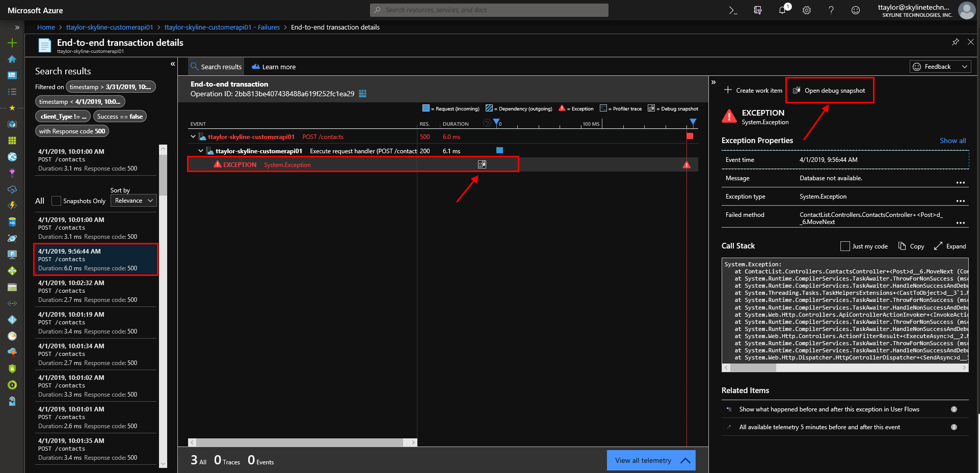The width and height of the screenshot is (980, 473).
Task: Expand the call stack view
Action: pos(950,246)
